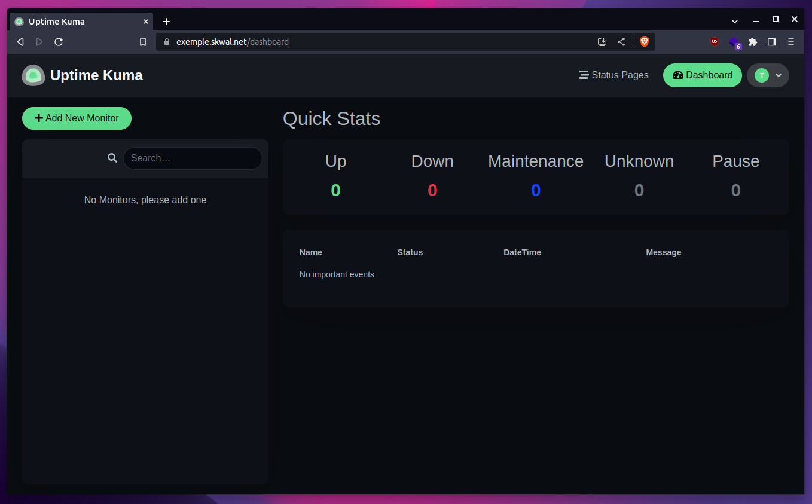Click the padlock site info icon
Viewport: 812px width, 504px height.
pyautogui.click(x=166, y=42)
